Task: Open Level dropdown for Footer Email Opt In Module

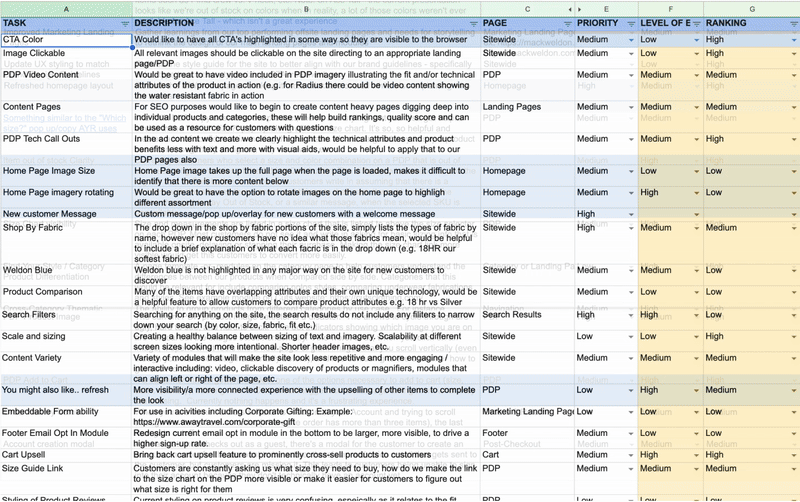Action: pyautogui.click(x=696, y=433)
